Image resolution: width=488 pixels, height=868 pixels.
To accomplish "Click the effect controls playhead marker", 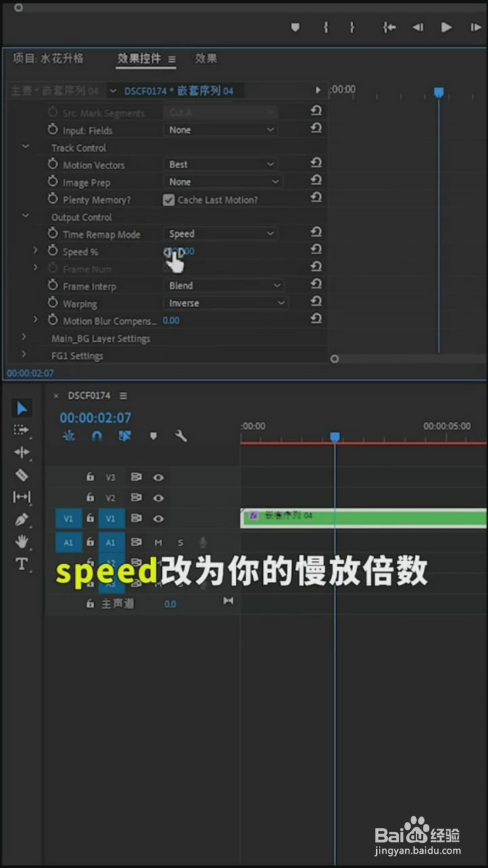I will (x=439, y=92).
